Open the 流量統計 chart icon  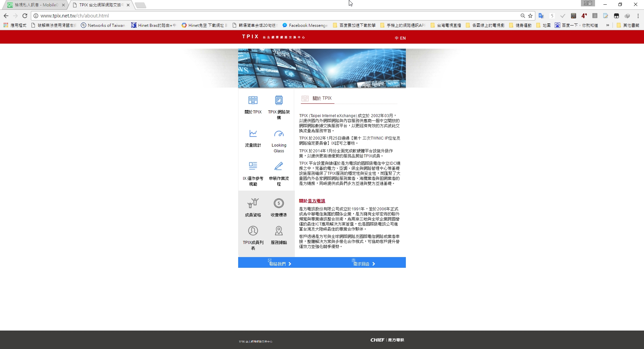(253, 134)
